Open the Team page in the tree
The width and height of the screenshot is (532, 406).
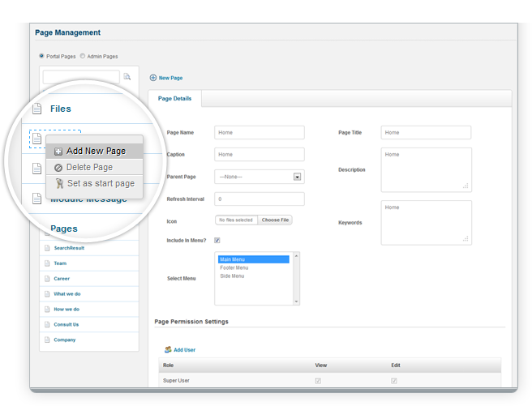[60, 263]
